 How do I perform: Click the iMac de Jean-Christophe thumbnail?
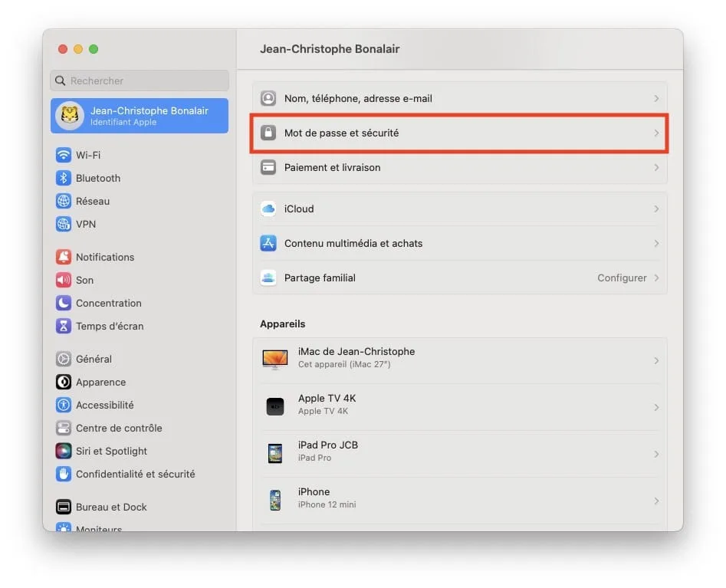click(275, 360)
